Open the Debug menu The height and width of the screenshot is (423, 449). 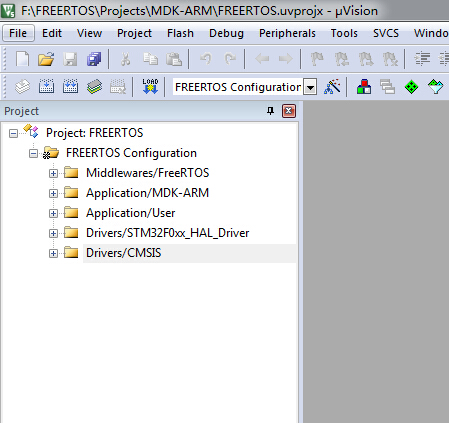point(226,33)
